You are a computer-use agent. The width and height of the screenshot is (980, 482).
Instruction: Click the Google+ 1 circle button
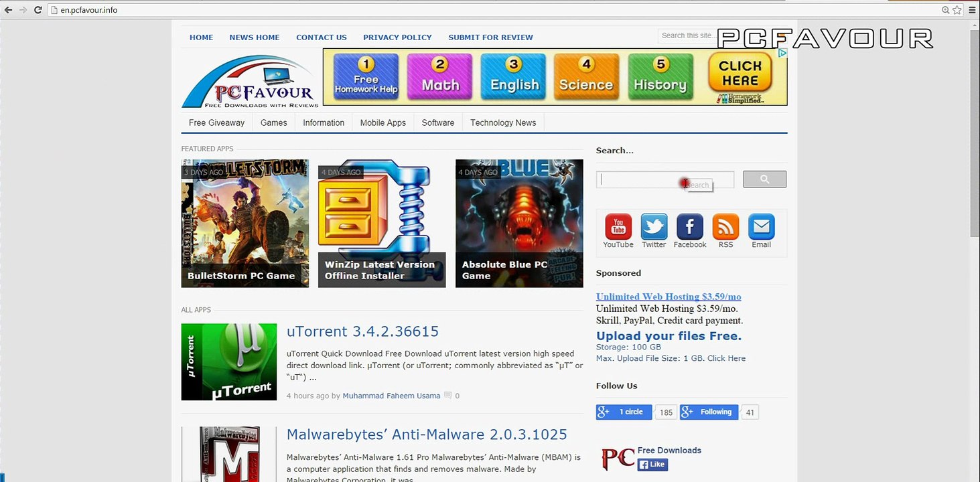coord(624,412)
